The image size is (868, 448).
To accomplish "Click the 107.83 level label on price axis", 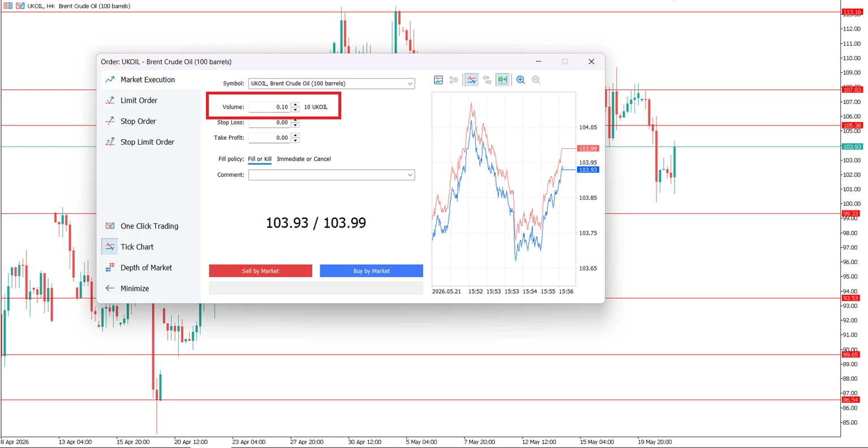I will pyautogui.click(x=852, y=89).
